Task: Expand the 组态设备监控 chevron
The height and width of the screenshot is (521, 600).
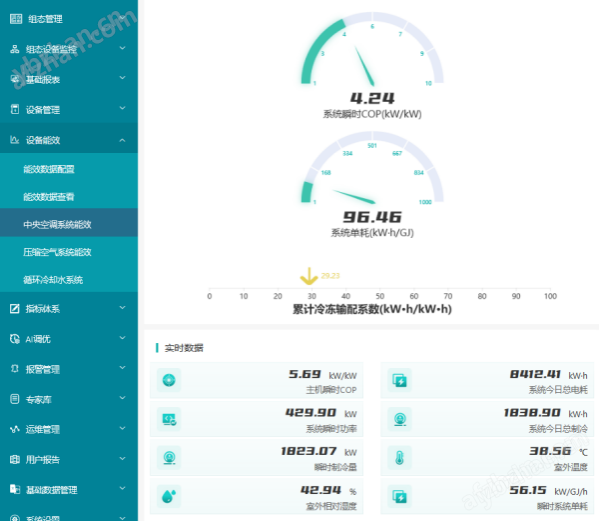Action: click(x=122, y=48)
